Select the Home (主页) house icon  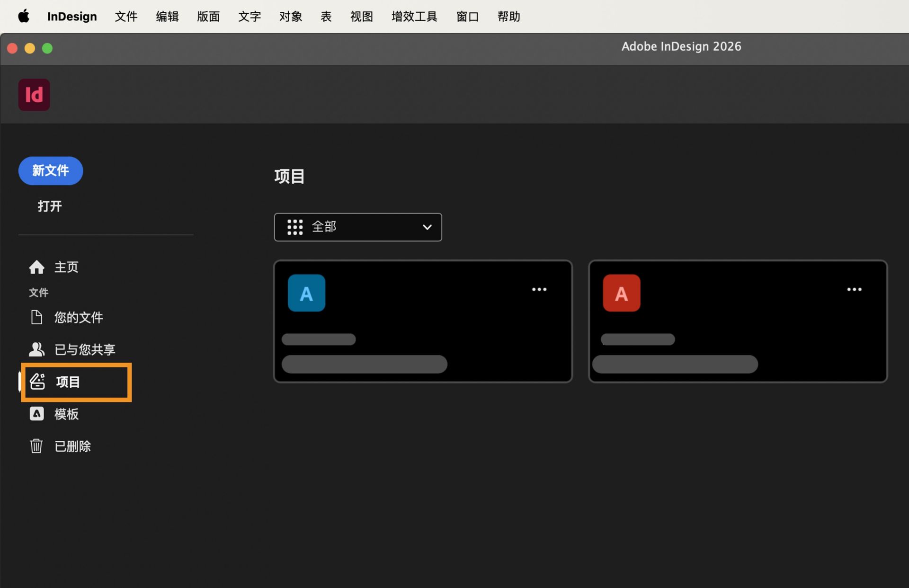pos(36,267)
